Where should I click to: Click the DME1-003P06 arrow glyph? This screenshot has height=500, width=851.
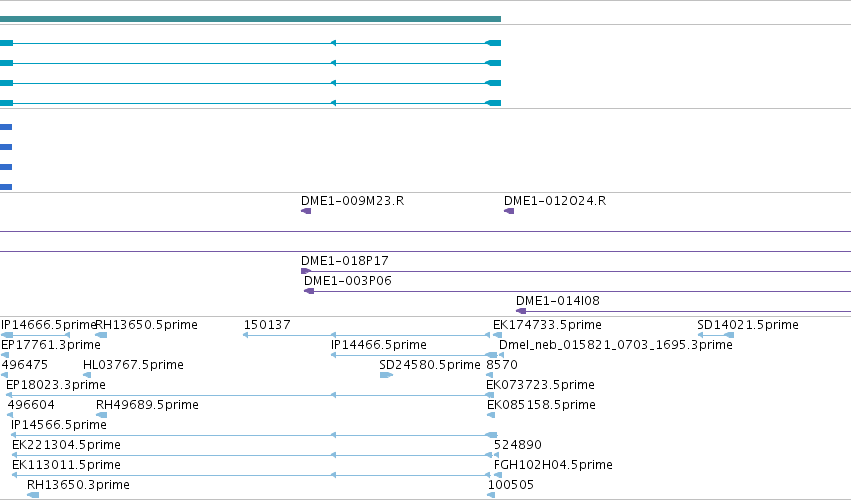(x=309, y=292)
